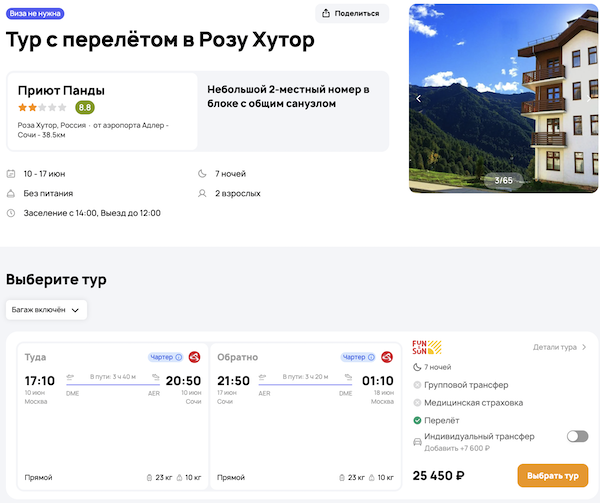
Task: Click the info icon on return Чартер badge
Action: [x=372, y=357]
